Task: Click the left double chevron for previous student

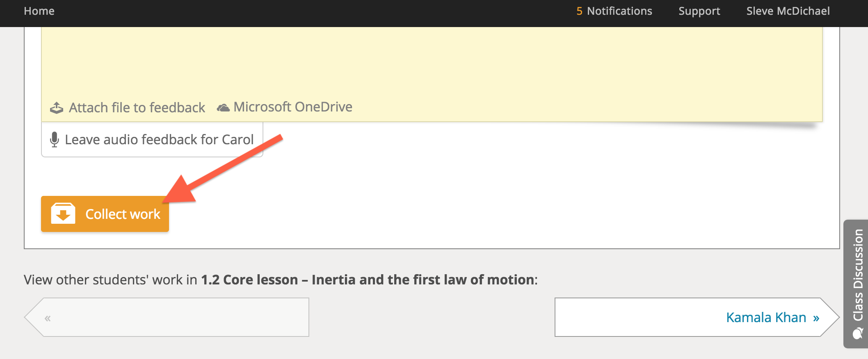Action: [x=48, y=318]
